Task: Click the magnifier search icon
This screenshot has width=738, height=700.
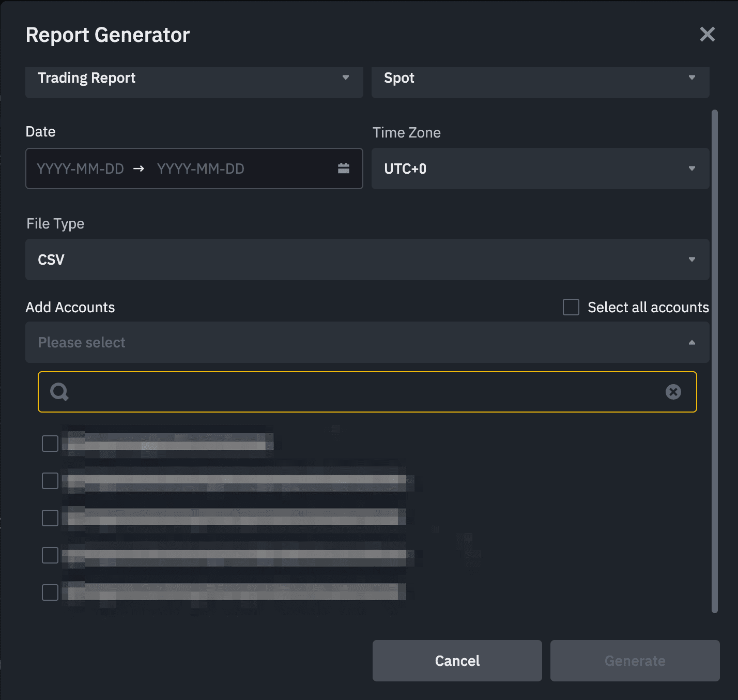Action: click(59, 392)
